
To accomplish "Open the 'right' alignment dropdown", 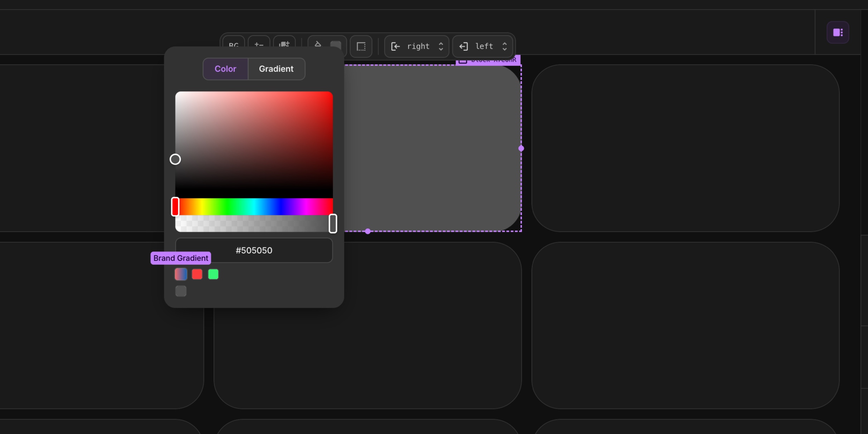I will (x=417, y=46).
